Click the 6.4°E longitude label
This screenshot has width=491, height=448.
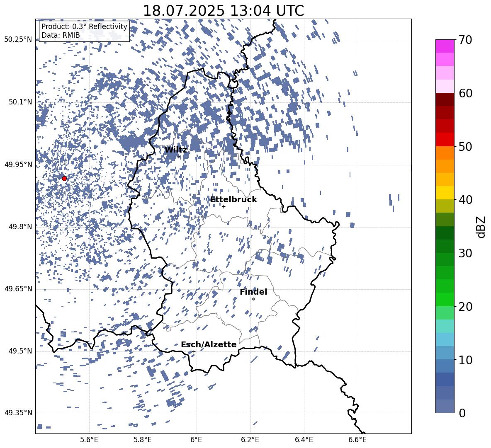304,440
